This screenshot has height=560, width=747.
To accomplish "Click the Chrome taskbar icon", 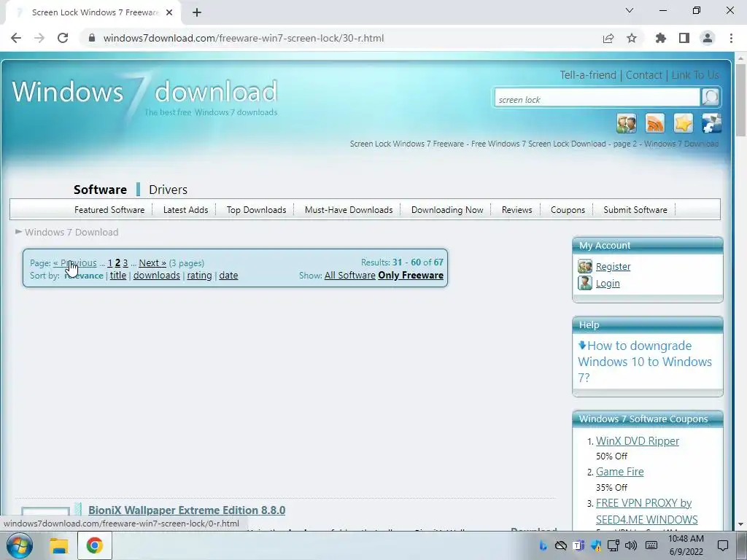I will click(x=94, y=545).
